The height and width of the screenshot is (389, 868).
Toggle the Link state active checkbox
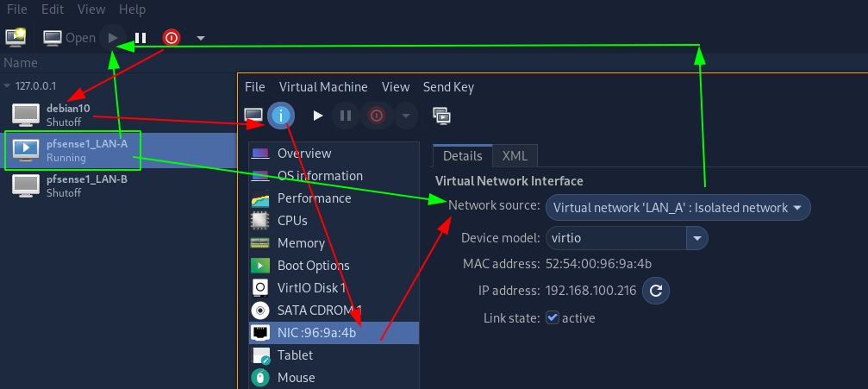[x=552, y=318]
